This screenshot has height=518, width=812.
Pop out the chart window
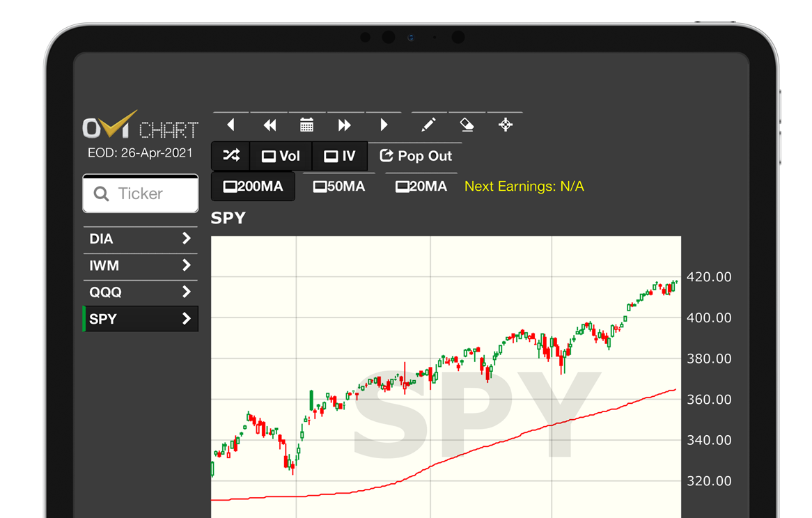click(x=416, y=156)
